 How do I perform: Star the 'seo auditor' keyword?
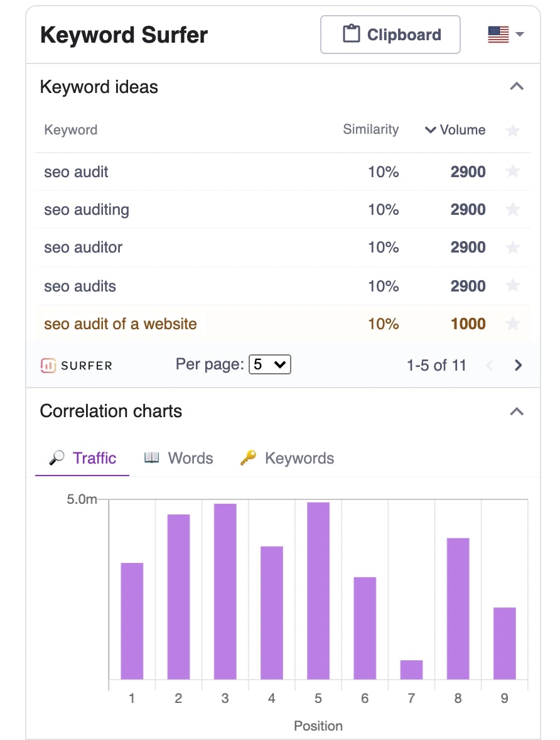tap(513, 248)
